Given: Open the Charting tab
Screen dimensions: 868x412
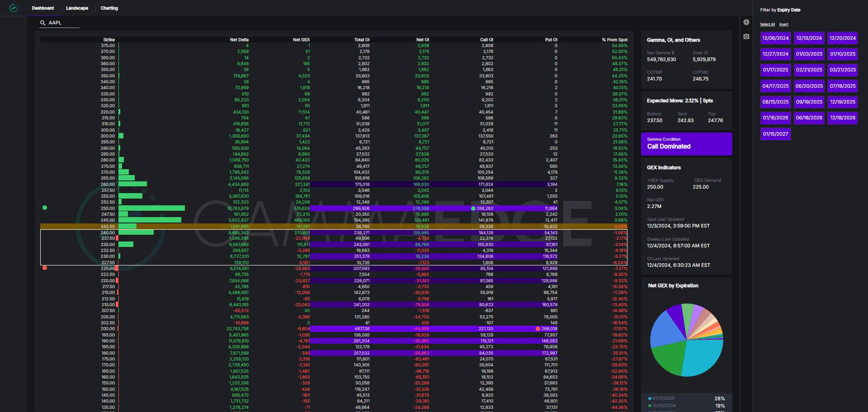Looking at the screenshot, I should pyautogui.click(x=109, y=8).
